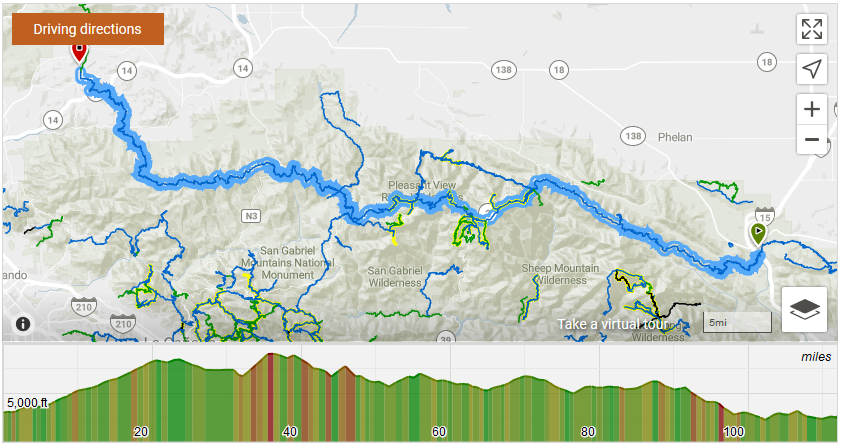Select the red route start pin

pos(80,52)
